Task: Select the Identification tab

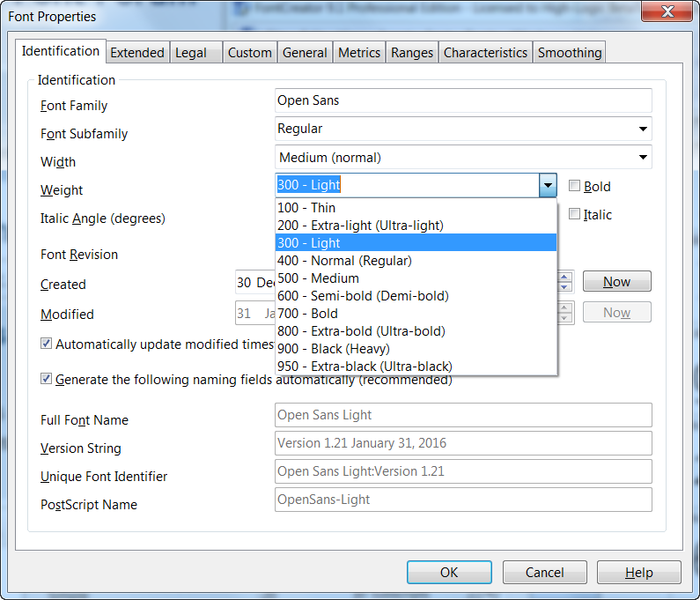Action: tap(61, 51)
